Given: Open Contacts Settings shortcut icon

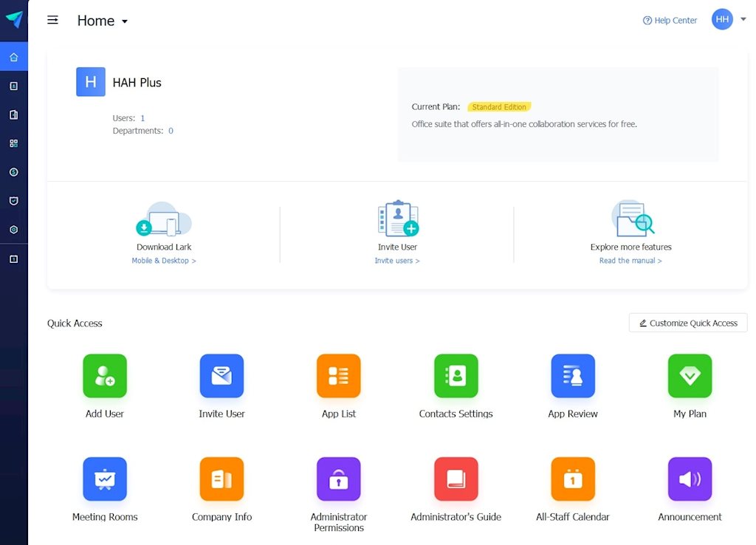Looking at the screenshot, I should 456,376.
